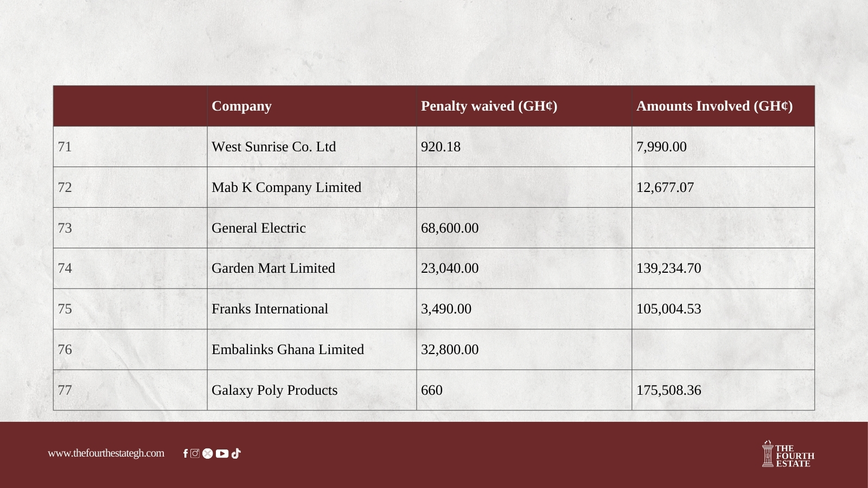
Task: Open the YouTube icon in footer
Action: pyautogui.click(x=222, y=454)
